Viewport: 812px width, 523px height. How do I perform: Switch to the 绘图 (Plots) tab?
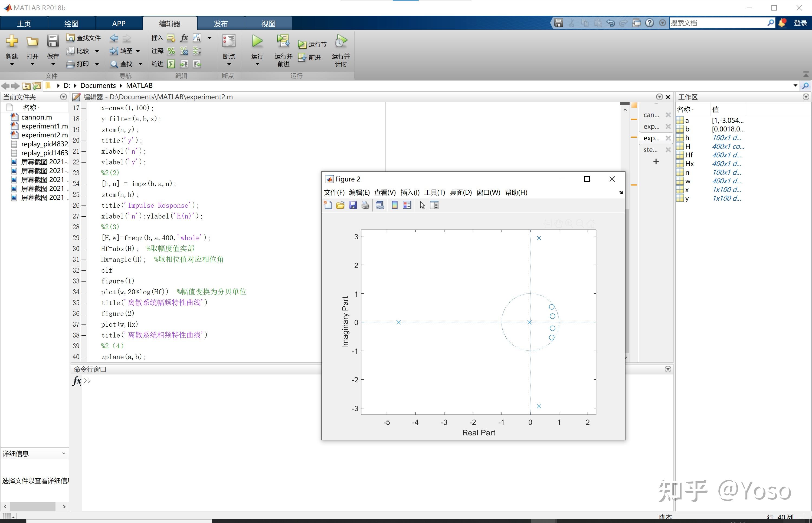click(x=71, y=24)
